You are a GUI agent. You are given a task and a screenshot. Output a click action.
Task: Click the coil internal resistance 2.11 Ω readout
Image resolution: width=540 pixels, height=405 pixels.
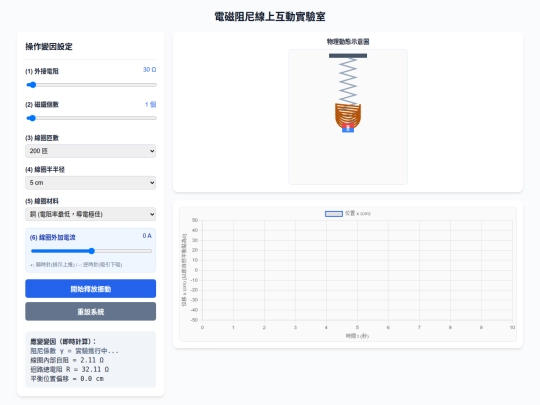point(67,360)
